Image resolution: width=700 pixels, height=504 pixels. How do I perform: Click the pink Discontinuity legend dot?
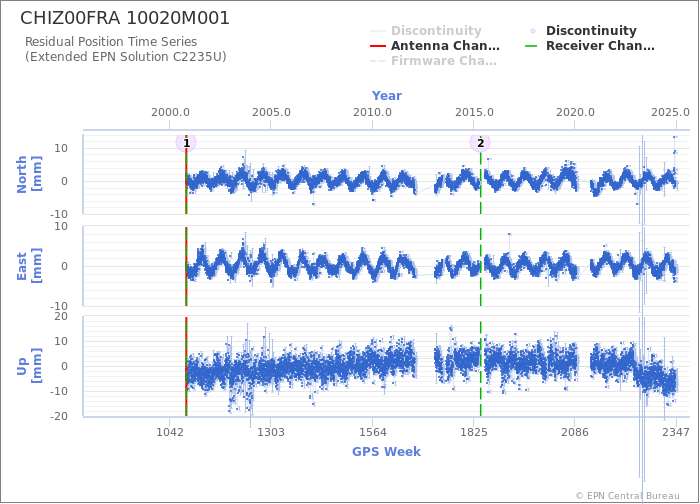click(533, 31)
